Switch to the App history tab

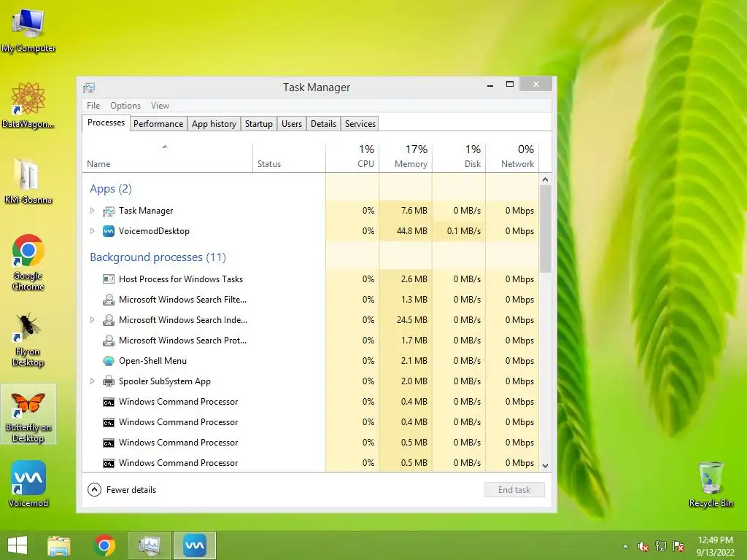point(214,124)
